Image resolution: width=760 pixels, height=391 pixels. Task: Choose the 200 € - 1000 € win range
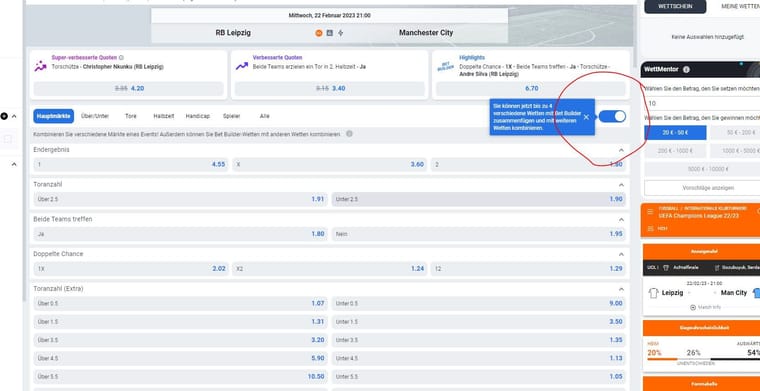675,151
